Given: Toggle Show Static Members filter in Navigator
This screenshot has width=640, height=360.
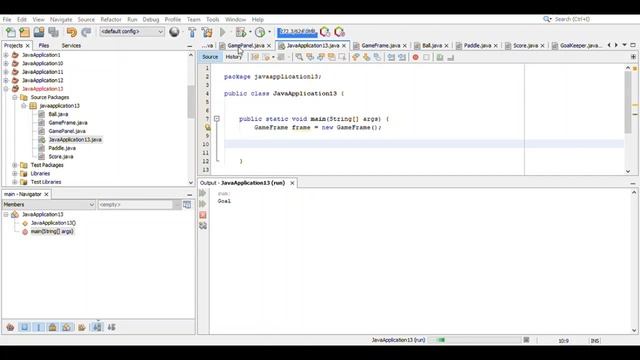Looking at the screenshot, I should [39, 327].
